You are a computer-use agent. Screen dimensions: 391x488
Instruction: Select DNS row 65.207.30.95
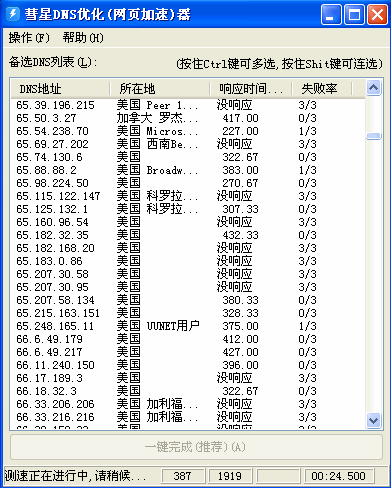coord(188,287)
